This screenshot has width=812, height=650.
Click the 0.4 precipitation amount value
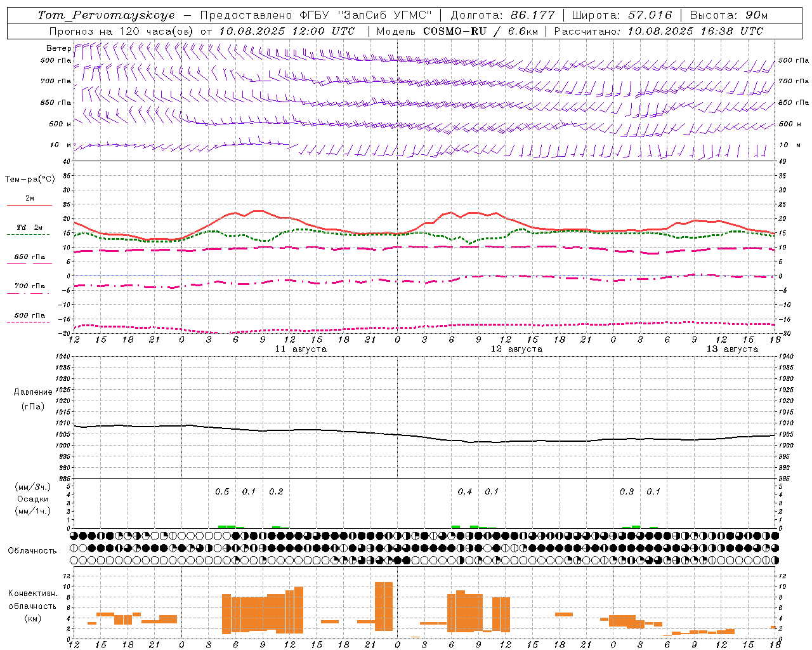465,491
